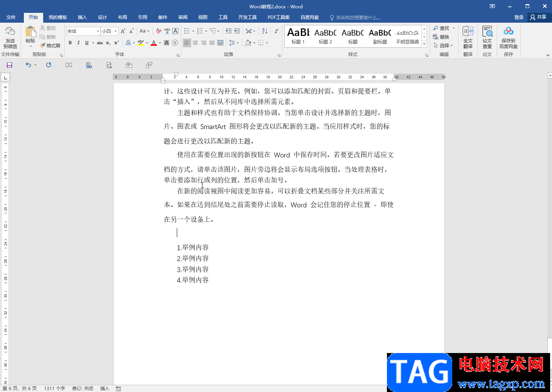Clear all formatting with the eraser icon
Screen dimensions: 552x392
159,31
